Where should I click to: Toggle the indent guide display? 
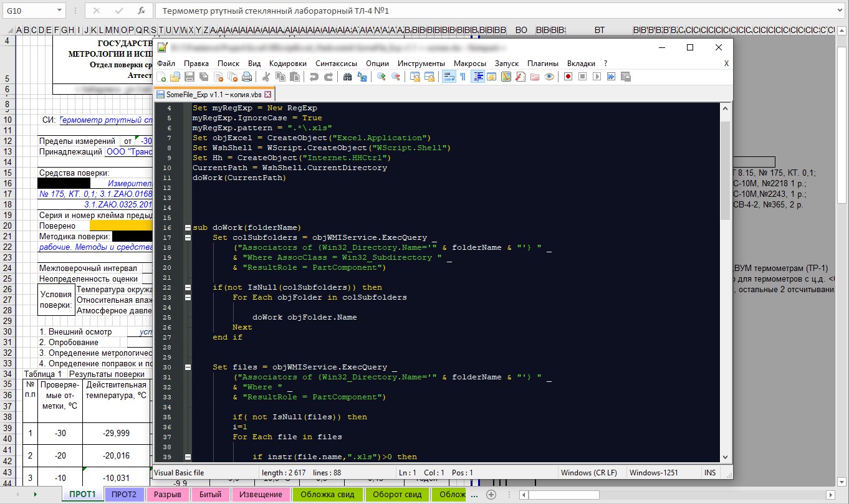point(477,77)
